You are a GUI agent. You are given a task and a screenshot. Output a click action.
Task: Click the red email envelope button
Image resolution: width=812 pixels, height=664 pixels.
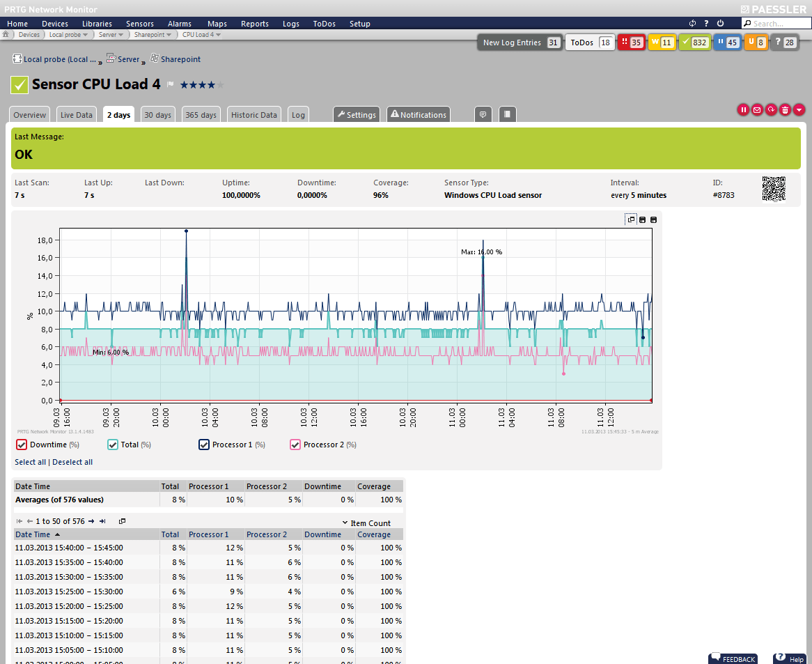pos(757,109)
